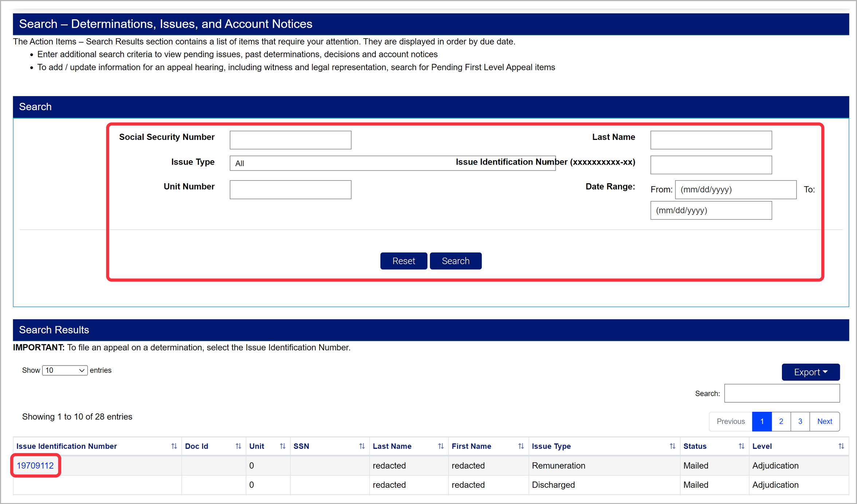
Task: Click the Social Security Number field
Action: [x=290, y=140]
